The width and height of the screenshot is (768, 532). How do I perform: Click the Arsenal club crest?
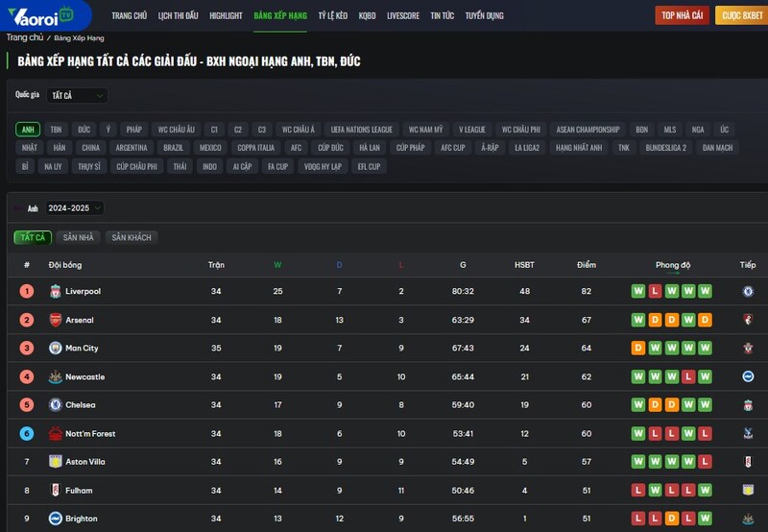[x=56, y=320]
